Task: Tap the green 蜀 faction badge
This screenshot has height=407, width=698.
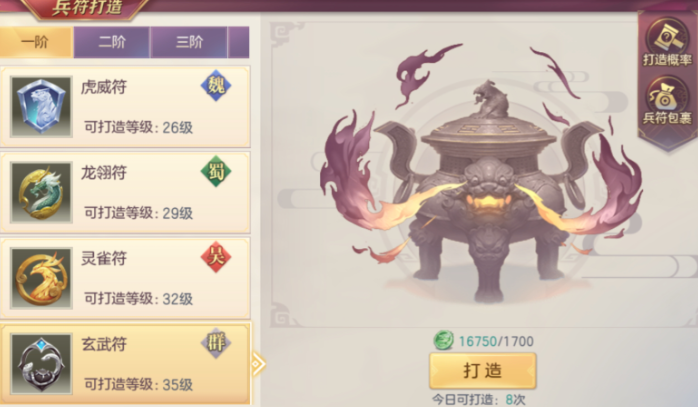Action: coord(216,171)
